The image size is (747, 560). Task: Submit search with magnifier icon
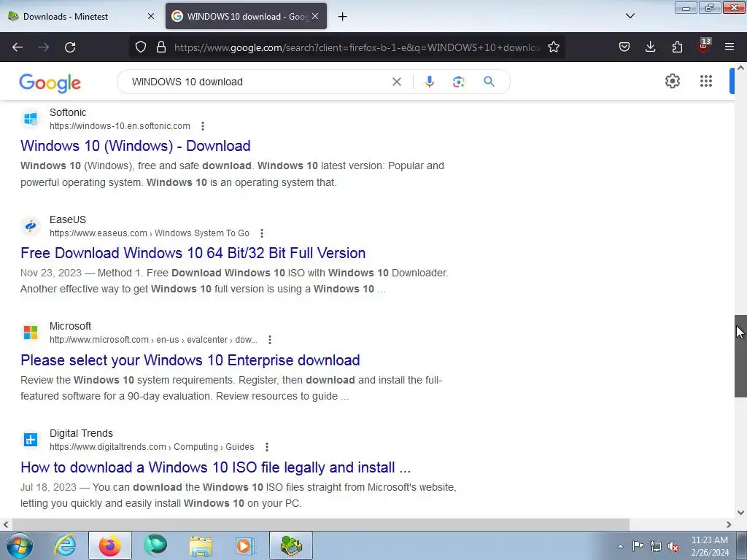(x=489, y=82)
